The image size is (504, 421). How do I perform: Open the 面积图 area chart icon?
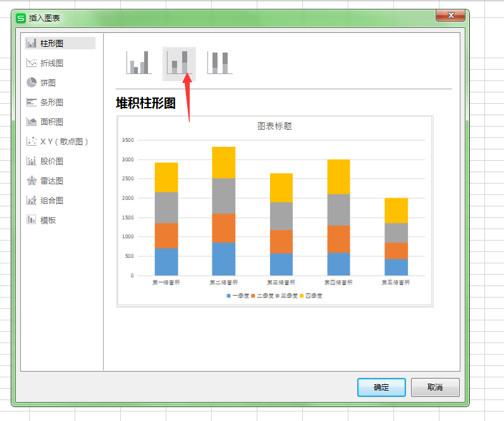click(x=32, y=122)
